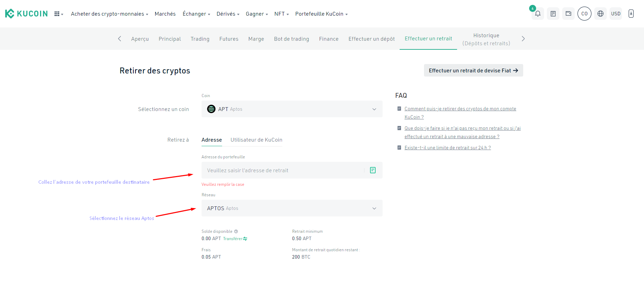This screenshot has height=285, width=644.
Task: Open the Marchés menu item
Action: click(x=165, y=14)
